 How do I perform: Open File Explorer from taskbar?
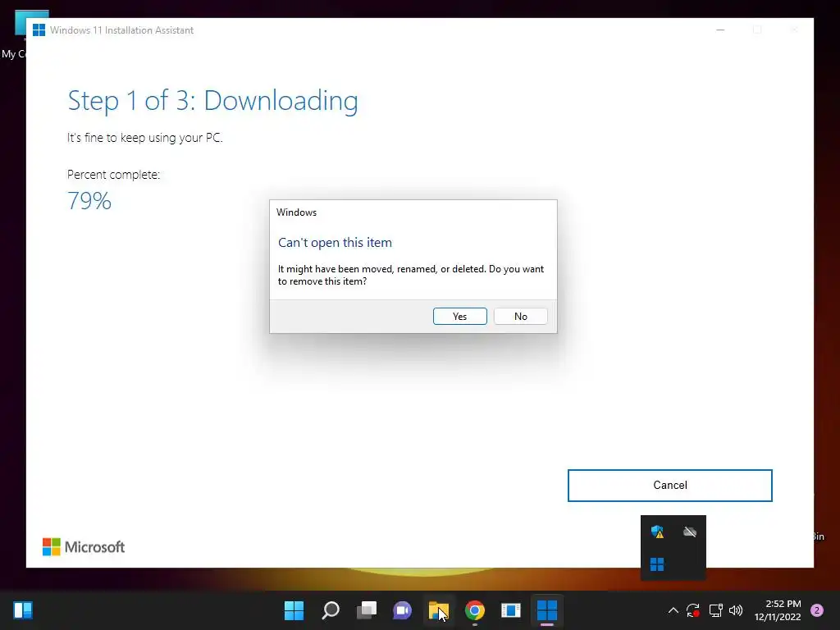tap(439, 610)
